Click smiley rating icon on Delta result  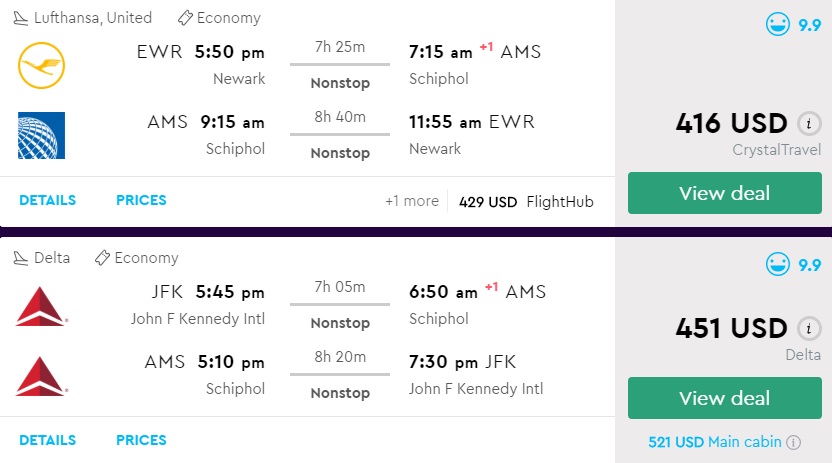pyautogui.click(x=777, y=265)
